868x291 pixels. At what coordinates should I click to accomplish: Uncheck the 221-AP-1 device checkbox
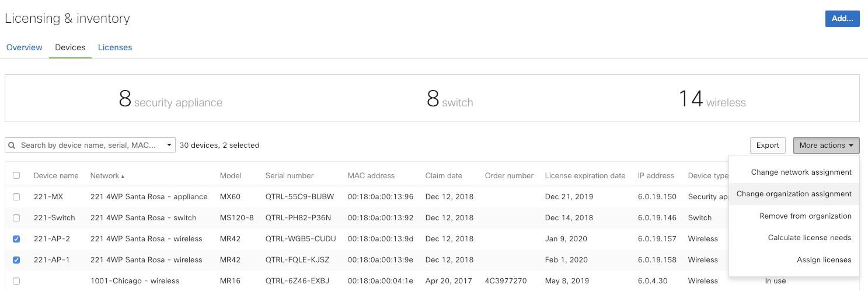point(16,260)
